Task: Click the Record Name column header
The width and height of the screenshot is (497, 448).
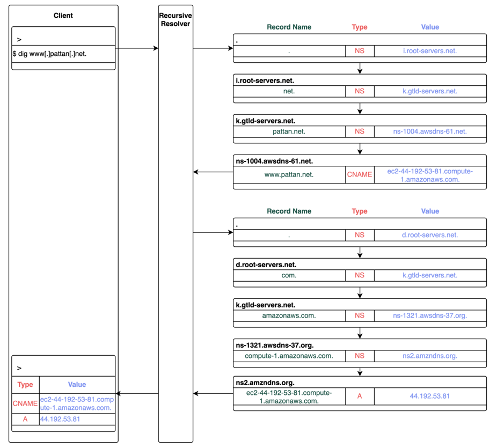Action: click(x=289, y=27)
